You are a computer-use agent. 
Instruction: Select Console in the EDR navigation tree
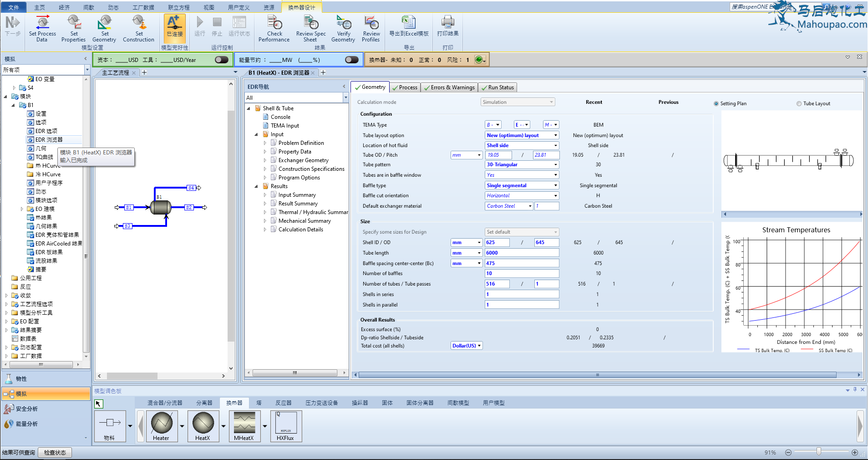coord(280,117)
